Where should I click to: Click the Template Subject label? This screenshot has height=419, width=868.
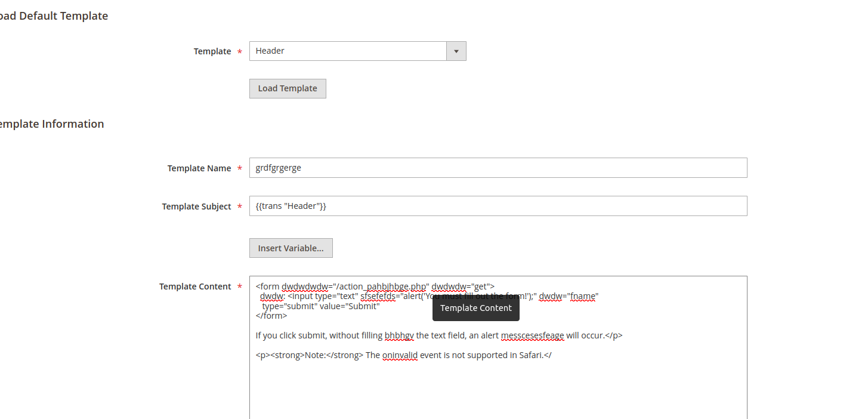tap(197, 206)
